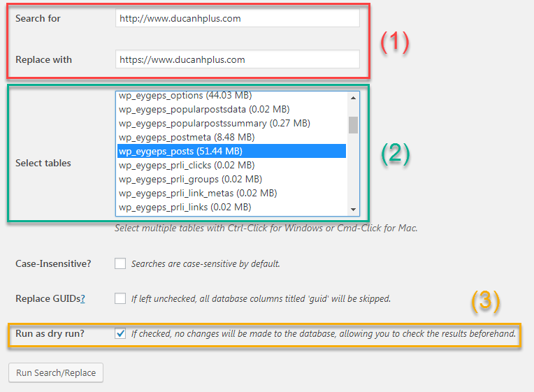Open the GUIDs help link
The height and width of the screenshot is (392, 534).
(x=82, y=298)
